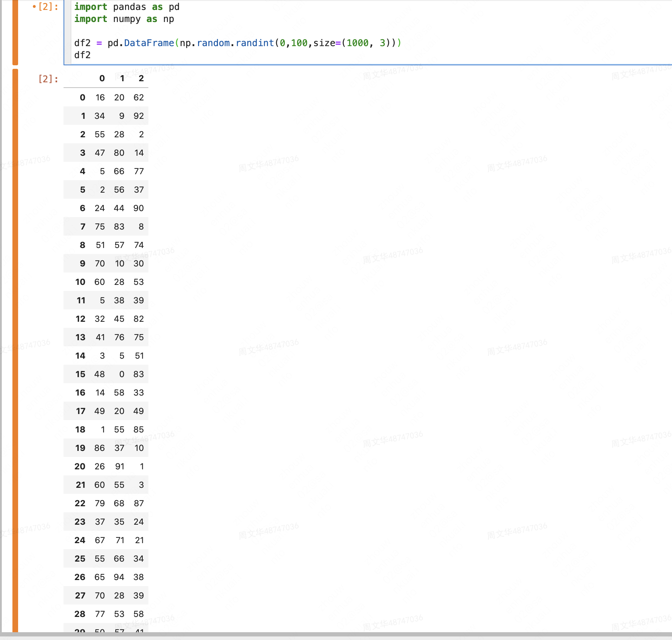Click the DataFrame function name in the code

149,43
